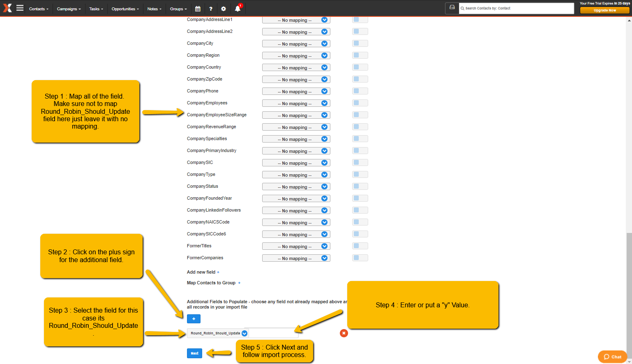The height and width of the screenshot is (364, 632).
Task: Toggle the CompanyCity overwrite switch
Action: tap(360, 43)
